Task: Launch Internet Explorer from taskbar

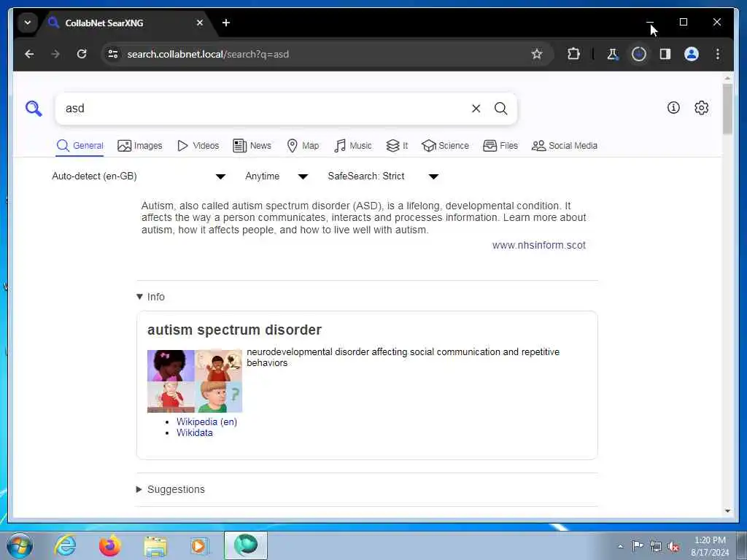Action: [65, 545]
